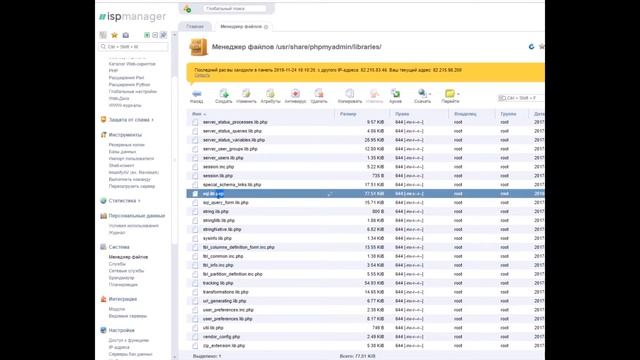Open the dropdown arrow beside Перейти

point(458,94)
